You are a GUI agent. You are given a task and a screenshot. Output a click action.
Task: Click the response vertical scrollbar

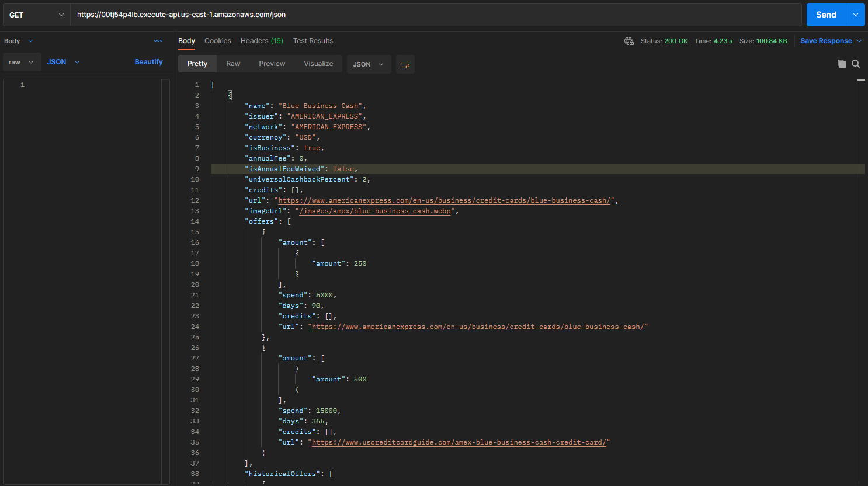[861, 280]
